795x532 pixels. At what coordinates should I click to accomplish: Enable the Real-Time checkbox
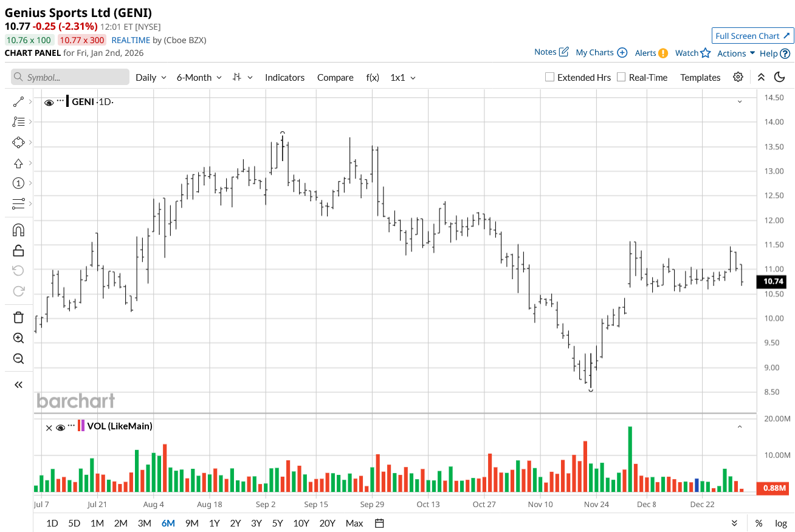click(621, 77)
